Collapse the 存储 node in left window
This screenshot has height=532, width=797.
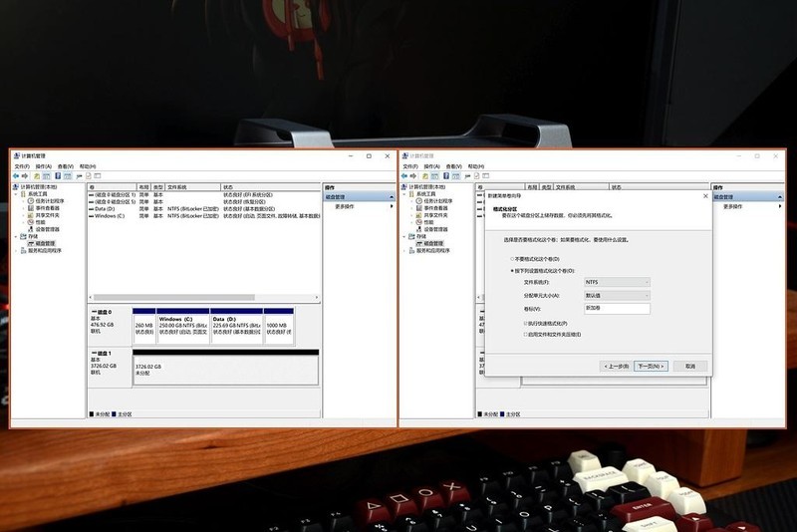pyautogui.click(x=16, y=237)
